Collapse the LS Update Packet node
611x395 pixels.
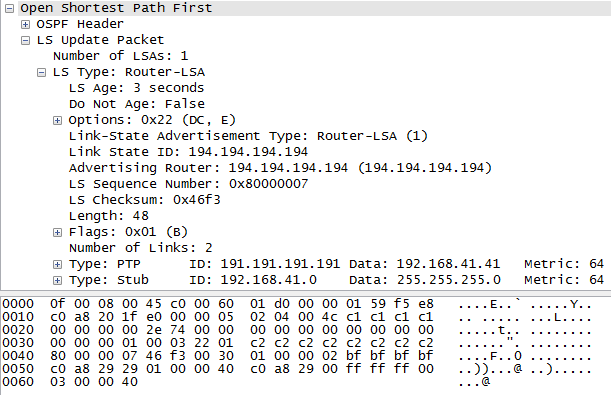coord(25,40)
